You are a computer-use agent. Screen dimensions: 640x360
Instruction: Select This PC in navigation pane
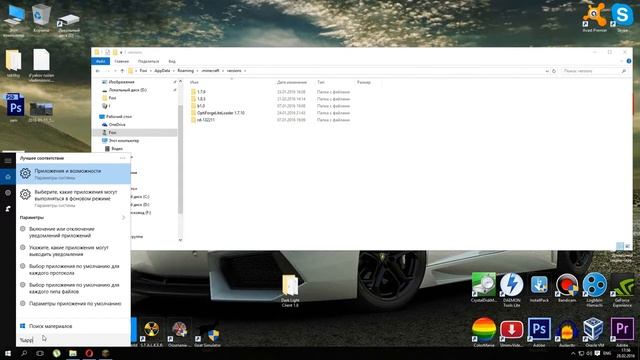pyautogui.click(x=120, y=140)
